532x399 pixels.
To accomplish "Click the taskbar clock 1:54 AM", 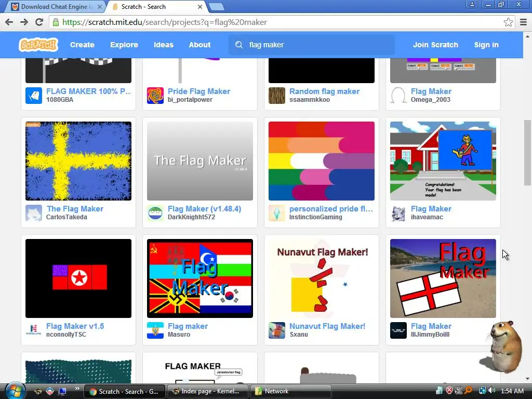I will (512, 391).
